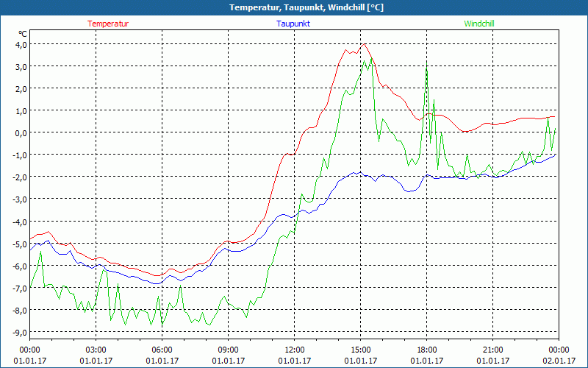Screen dimensions: 588x368
Task: Click the '21:00' time axis label
Action: pos(492,350)
